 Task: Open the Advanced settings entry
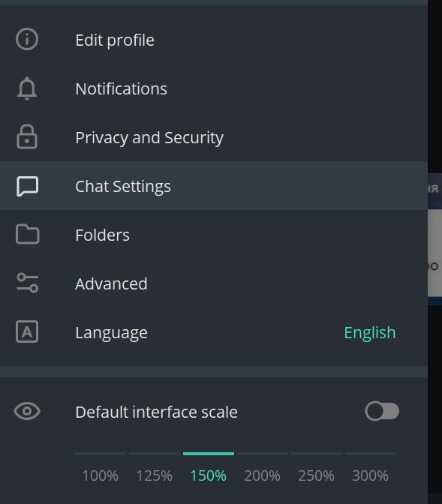214,283
